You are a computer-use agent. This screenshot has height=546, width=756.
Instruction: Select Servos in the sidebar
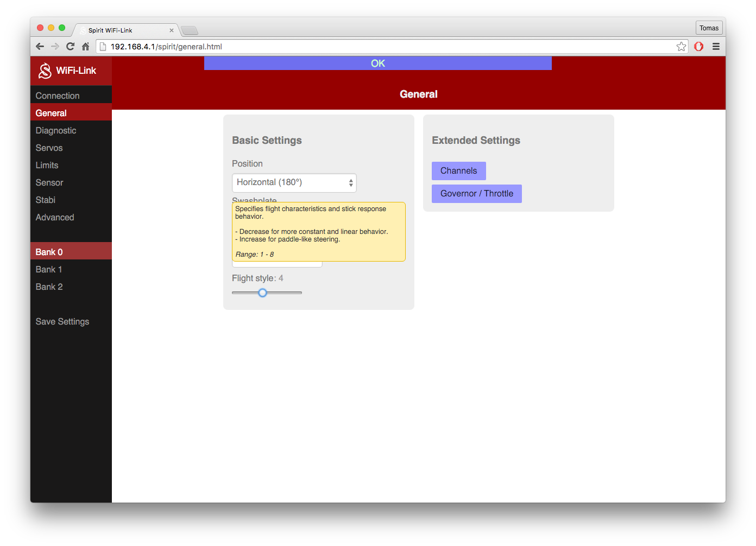[49, 148]
